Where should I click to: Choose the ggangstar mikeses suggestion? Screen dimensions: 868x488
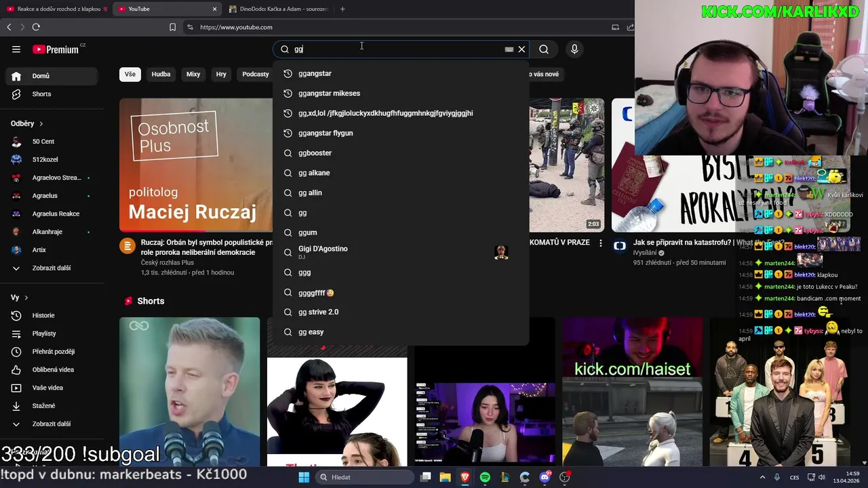(x=401, y=94)
